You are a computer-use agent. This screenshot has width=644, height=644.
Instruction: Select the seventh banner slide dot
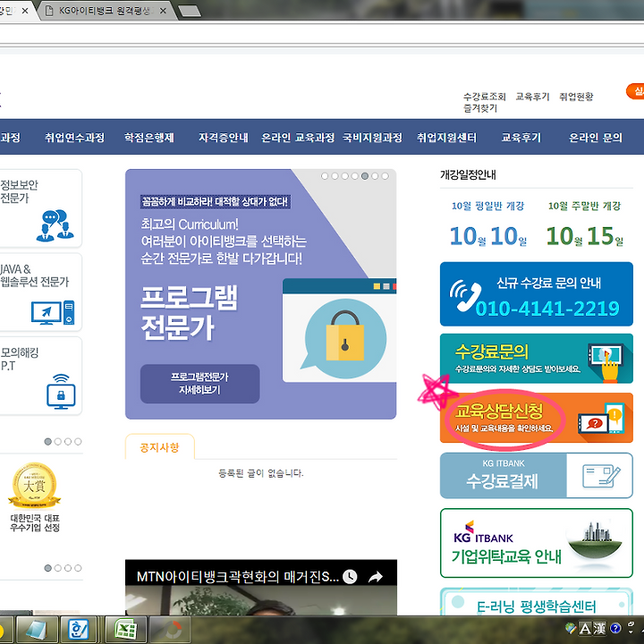385,176
